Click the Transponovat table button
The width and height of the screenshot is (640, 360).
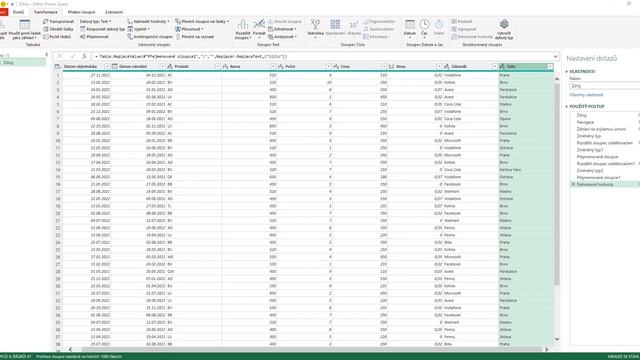[58, 21]
